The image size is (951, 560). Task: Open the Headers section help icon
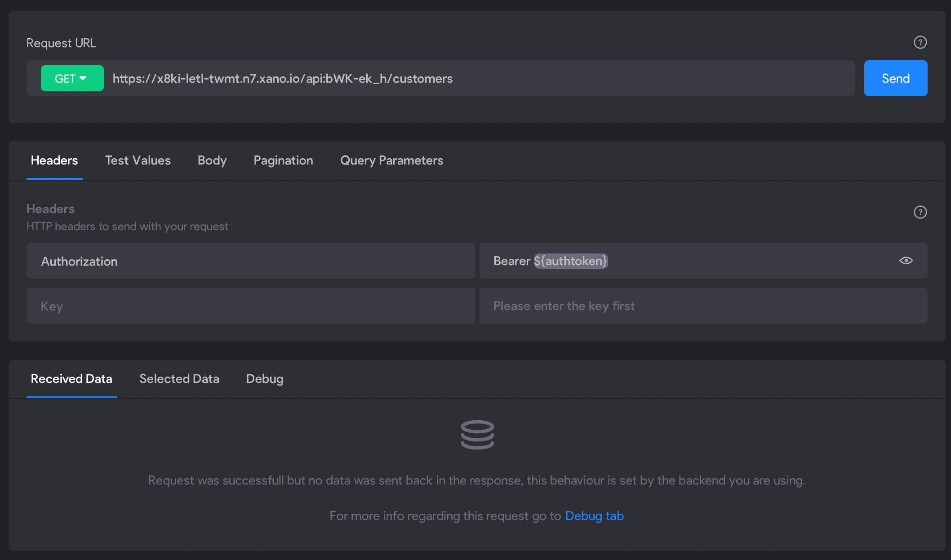pos(920,212)
